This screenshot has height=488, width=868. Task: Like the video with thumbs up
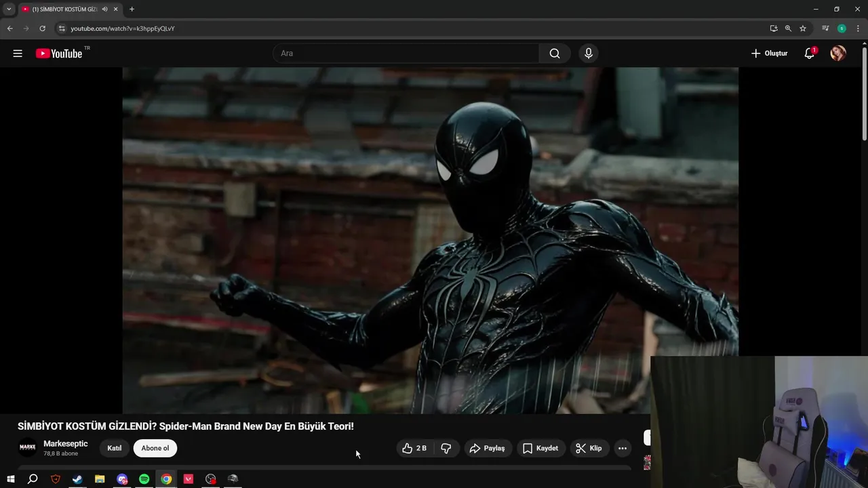point(413,448)
